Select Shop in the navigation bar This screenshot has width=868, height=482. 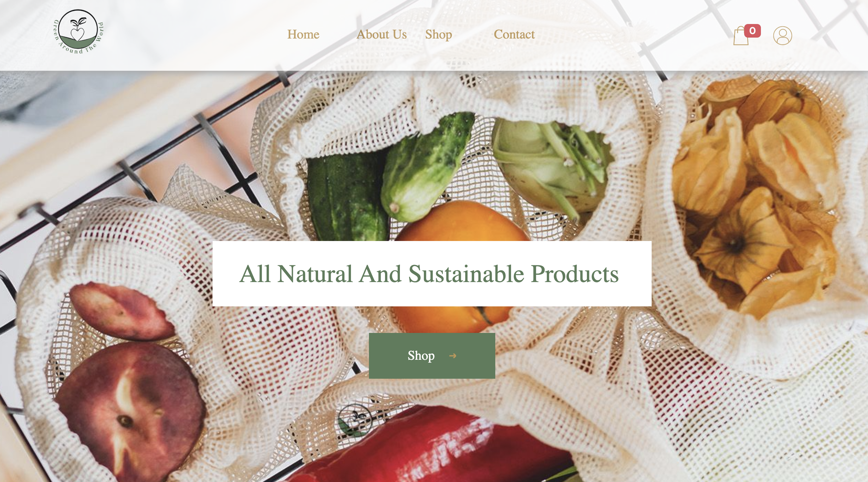[x=438, y=35]
